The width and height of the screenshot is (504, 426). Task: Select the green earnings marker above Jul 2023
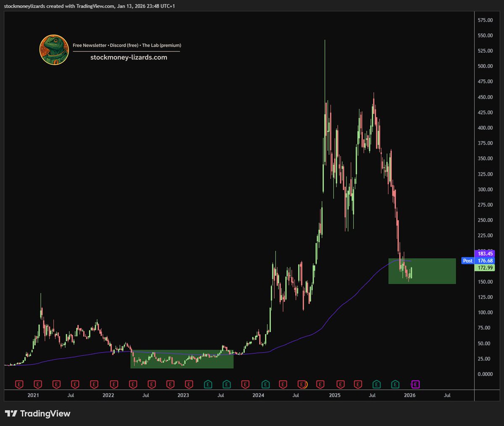227,384
